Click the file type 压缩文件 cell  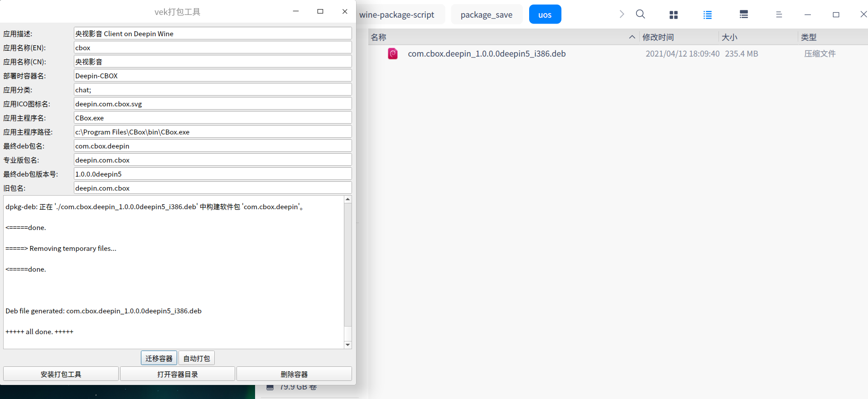tap(820, 54)
